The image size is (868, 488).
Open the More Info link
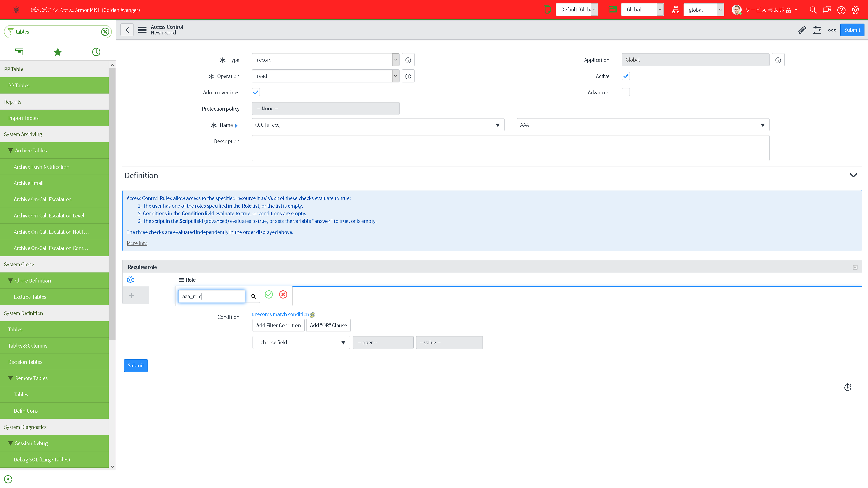pyautogui.click(x=137, y=243)
